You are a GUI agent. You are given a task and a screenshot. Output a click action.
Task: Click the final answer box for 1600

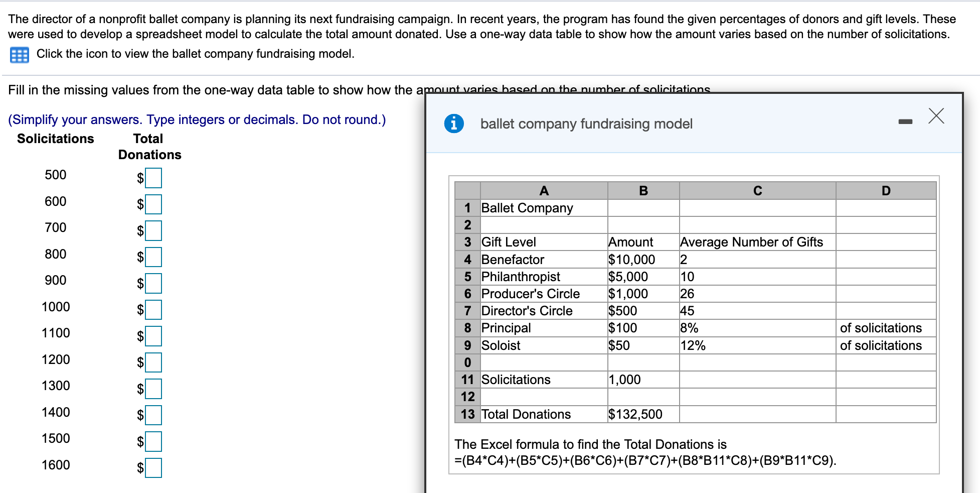(x=154, y=468)
